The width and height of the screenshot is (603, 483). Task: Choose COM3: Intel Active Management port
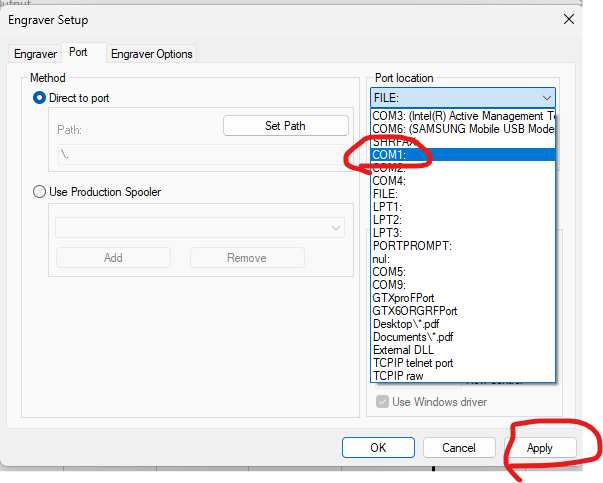pyautogui.click(x=463, y=116)
